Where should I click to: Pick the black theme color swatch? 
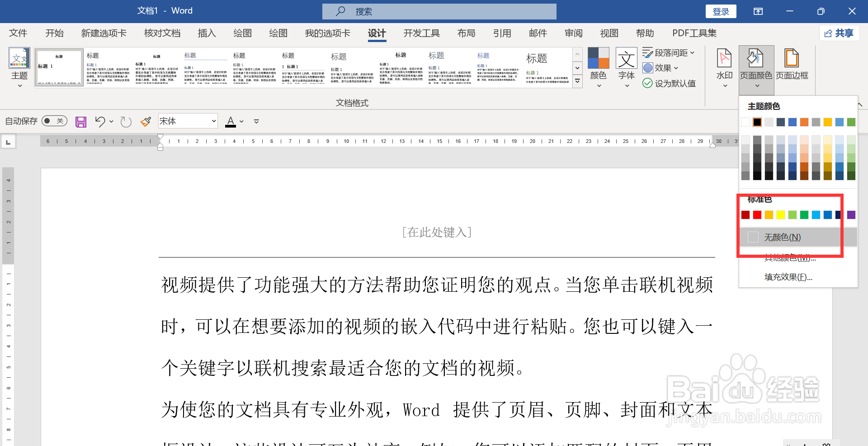tap(757, 122)
